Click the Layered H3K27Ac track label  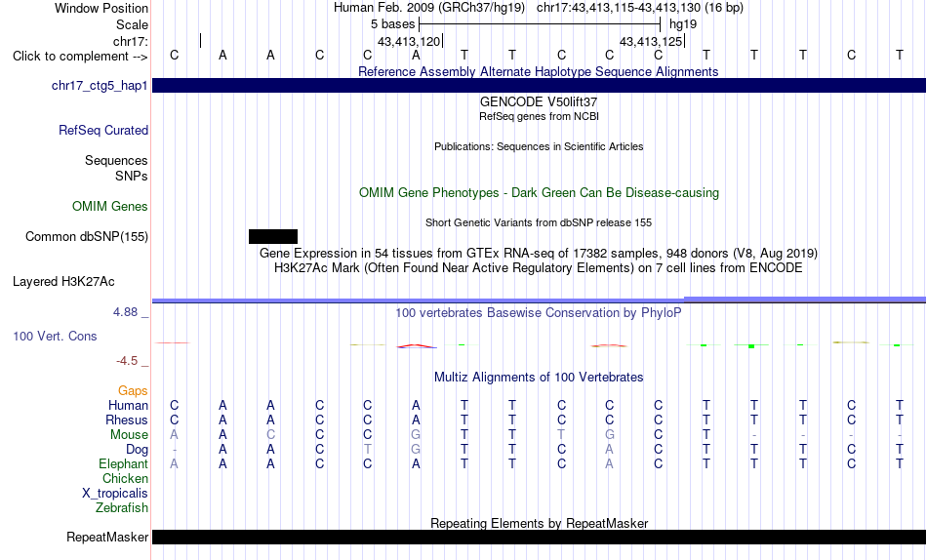click(x=63, y=282)
